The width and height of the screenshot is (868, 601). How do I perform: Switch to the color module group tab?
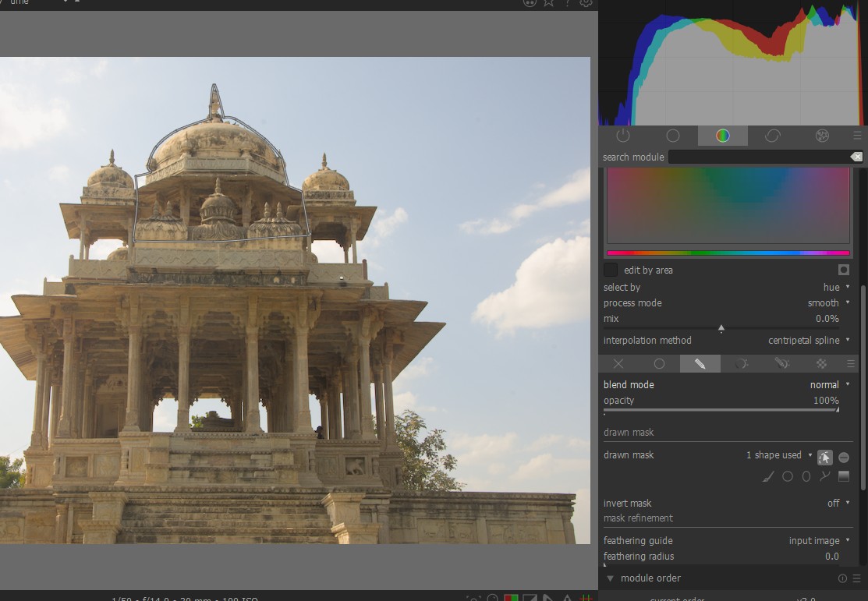tap(722, 136)
